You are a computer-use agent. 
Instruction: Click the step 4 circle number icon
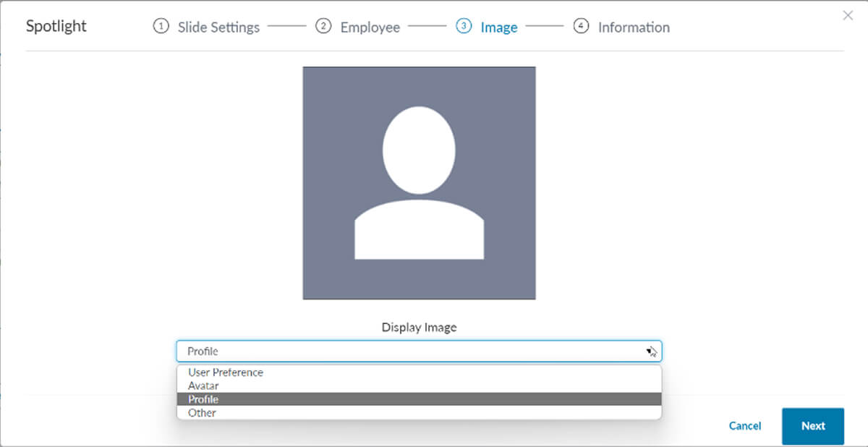click(x=580, y=27)
